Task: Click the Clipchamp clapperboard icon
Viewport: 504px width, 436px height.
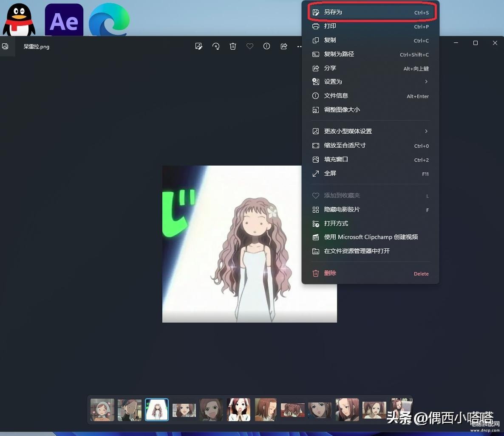Action: [316, 237]
